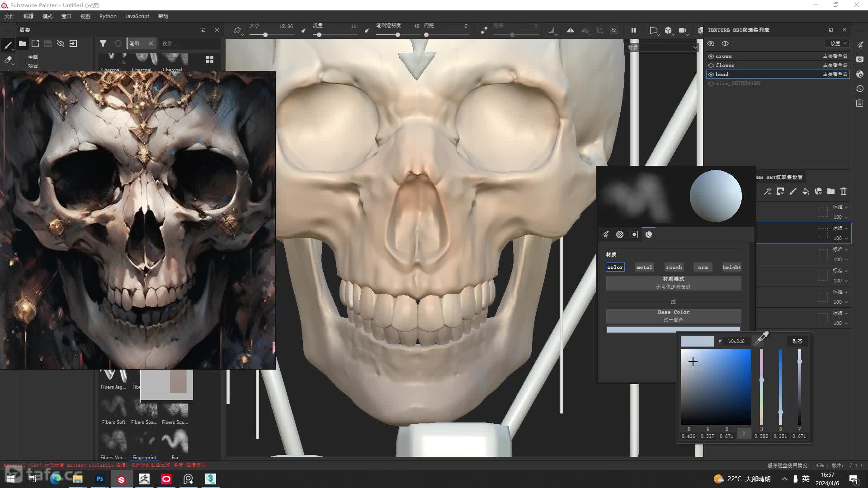
Task: Toggle visibility of the flower texture set
Action: pyautogui.click(x=711, y=66)
